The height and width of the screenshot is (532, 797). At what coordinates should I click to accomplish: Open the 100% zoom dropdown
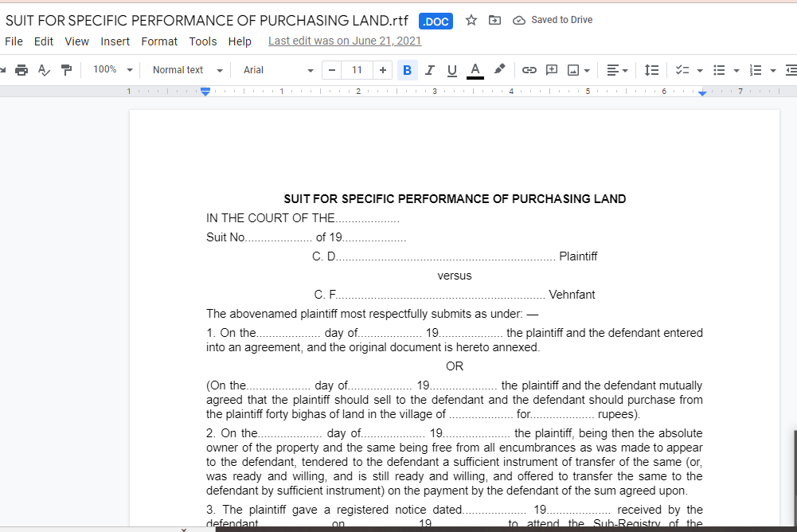point(112,70)
